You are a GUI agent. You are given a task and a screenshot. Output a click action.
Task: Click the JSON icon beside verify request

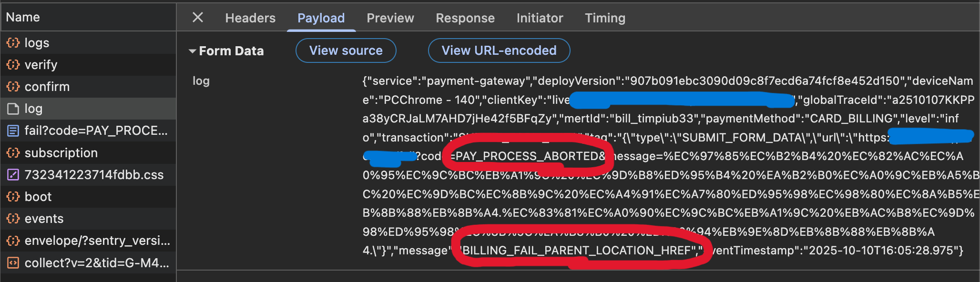(x=13, y=65)
